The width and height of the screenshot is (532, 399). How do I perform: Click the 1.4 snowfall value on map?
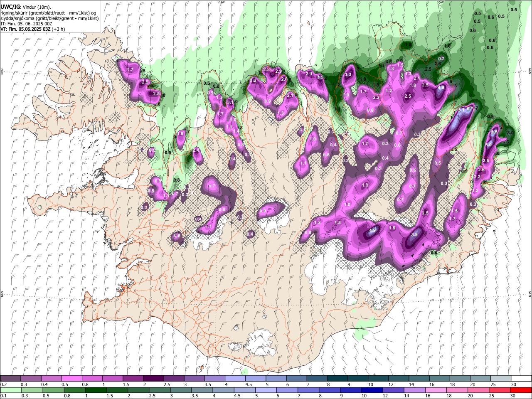pos(236,131)
